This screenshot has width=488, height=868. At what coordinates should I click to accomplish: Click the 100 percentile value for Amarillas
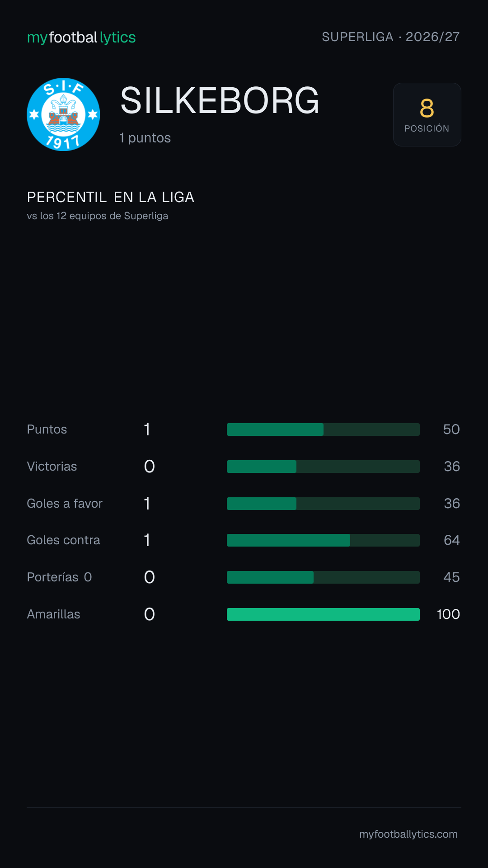(x=448, y=614)
